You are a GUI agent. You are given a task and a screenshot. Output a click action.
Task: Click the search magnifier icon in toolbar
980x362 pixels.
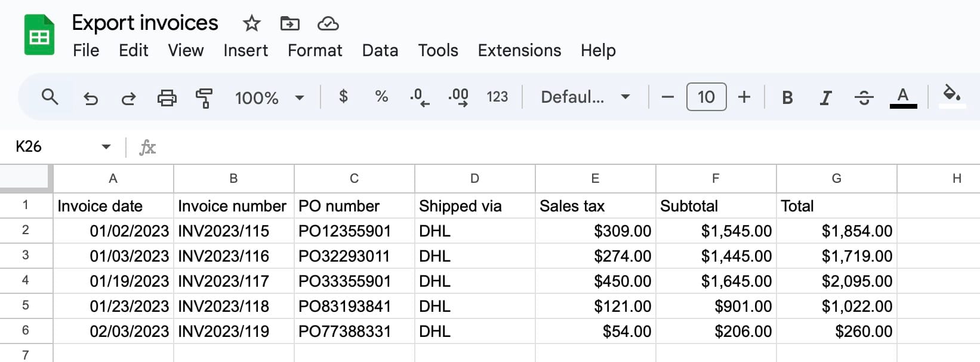tap(50, 97)
